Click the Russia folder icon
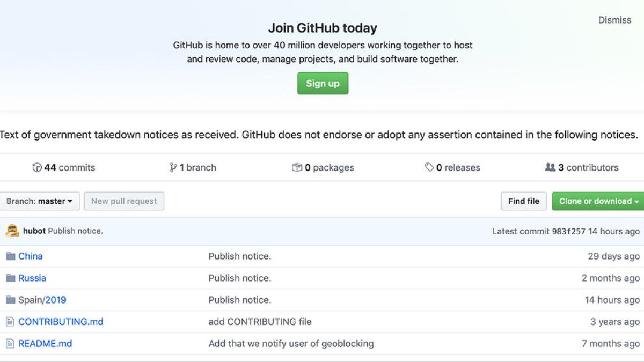This screenshot has height=362, width=644. [x=10, y=278]
